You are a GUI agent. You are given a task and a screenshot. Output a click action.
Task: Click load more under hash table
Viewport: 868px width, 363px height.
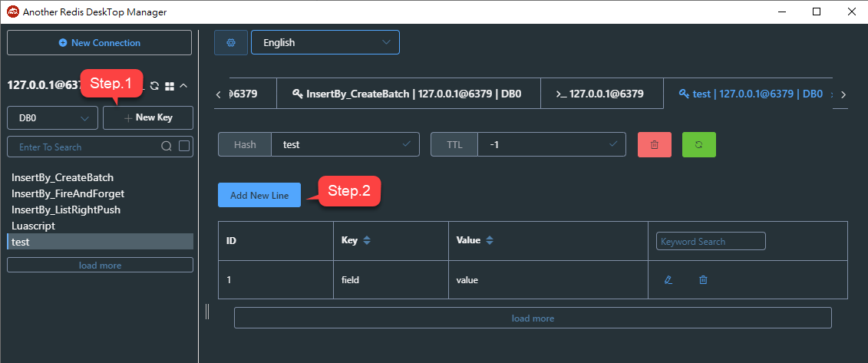pyautogui.click(x=533, y=318)
